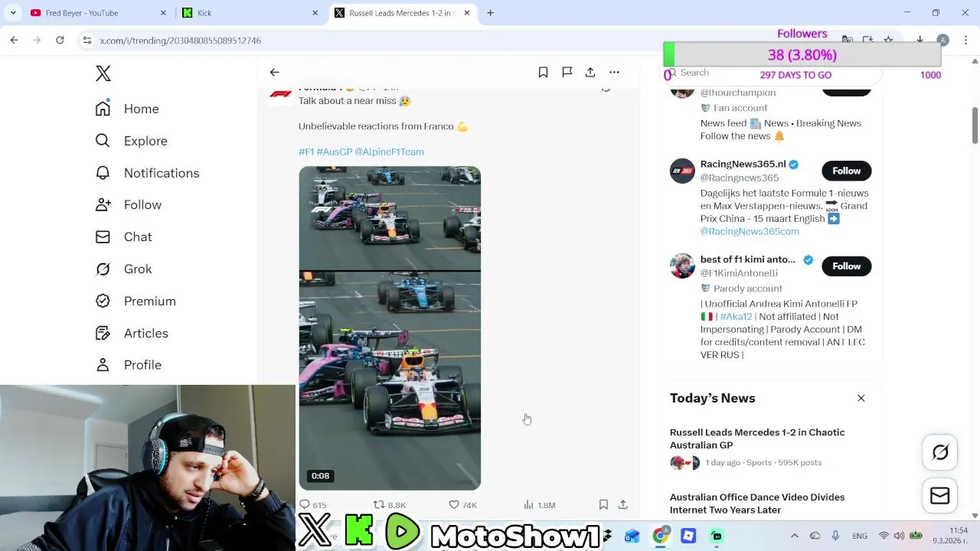980x551 pixels.
Task: Open Outlook from the taskbar
Action: tap(632, 536)
